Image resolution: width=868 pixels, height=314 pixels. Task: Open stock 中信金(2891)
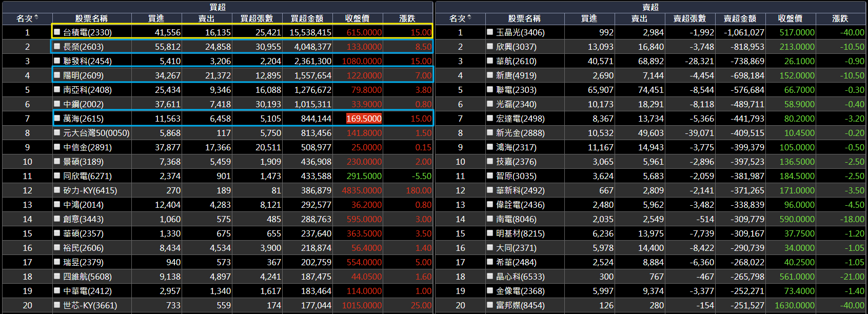[87, 147]
